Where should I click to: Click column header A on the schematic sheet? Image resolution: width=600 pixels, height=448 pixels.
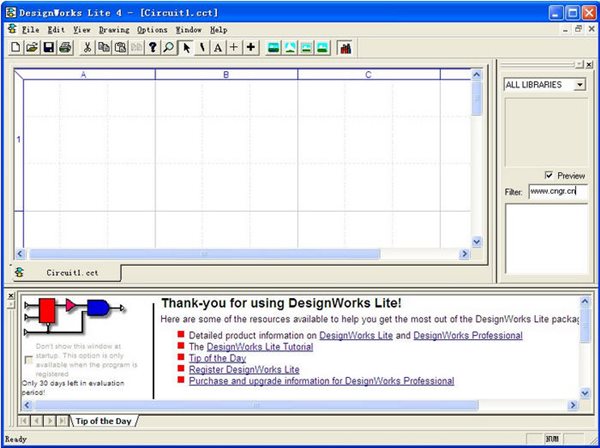pyautogui.click(x=83, y=75)
